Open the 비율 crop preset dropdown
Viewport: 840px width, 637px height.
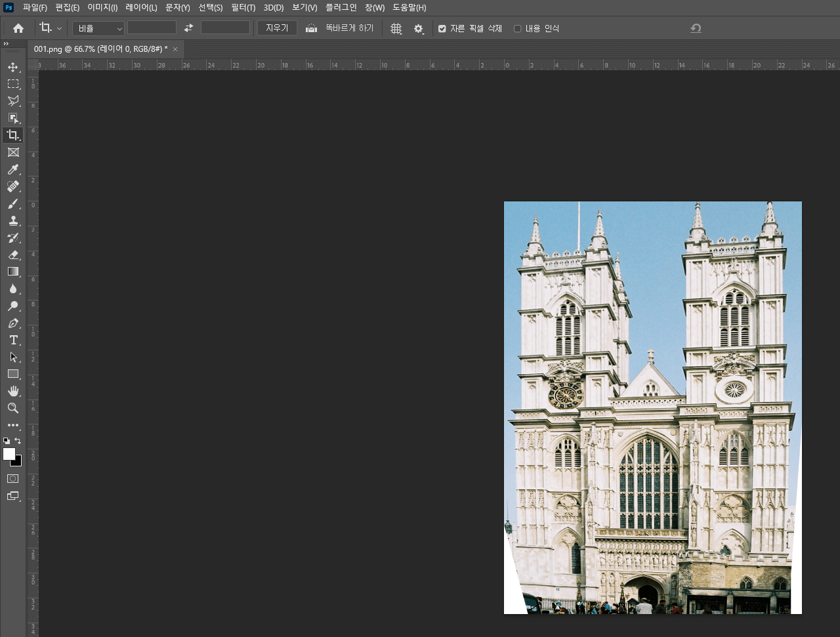98,28
